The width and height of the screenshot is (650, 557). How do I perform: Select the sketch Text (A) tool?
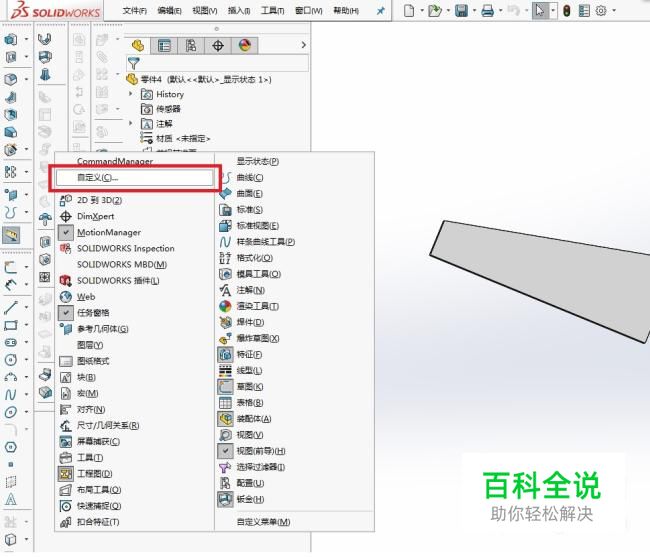[11, 499]
